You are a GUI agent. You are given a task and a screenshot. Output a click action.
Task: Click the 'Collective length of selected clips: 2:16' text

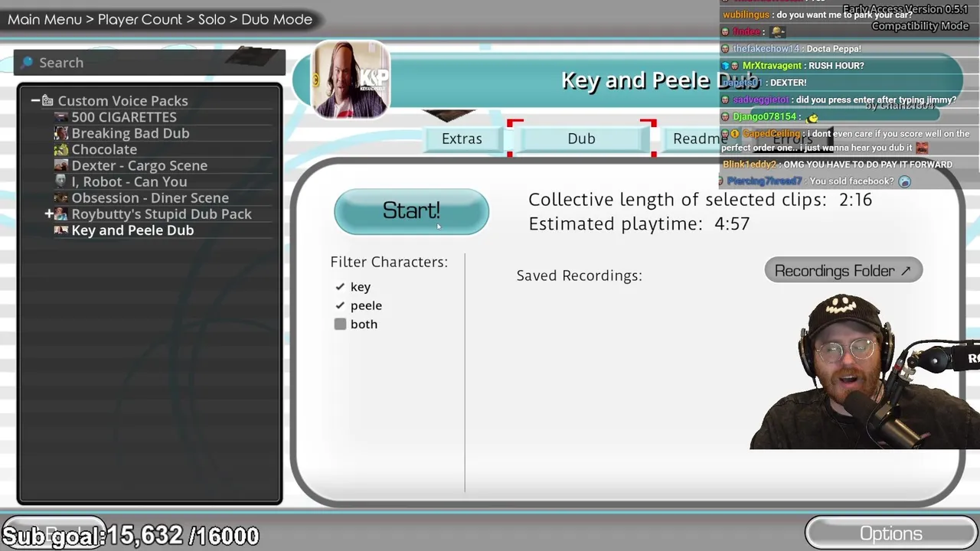tap(700, 199)
